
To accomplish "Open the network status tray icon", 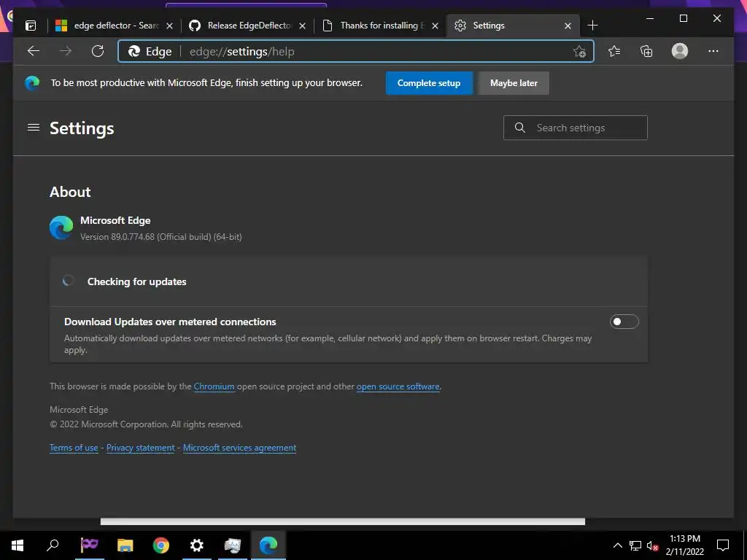I will (635, 545).
